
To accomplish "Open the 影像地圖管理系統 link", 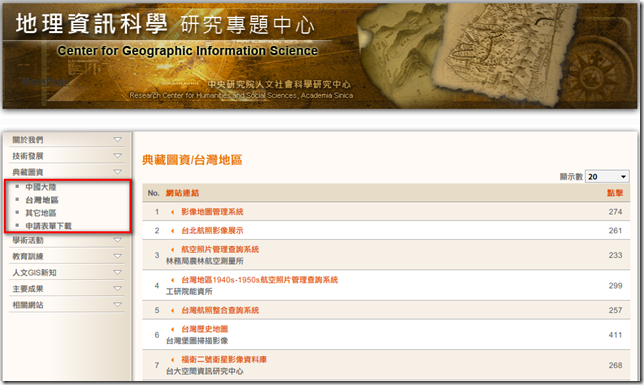I will [x=212, y=212].
